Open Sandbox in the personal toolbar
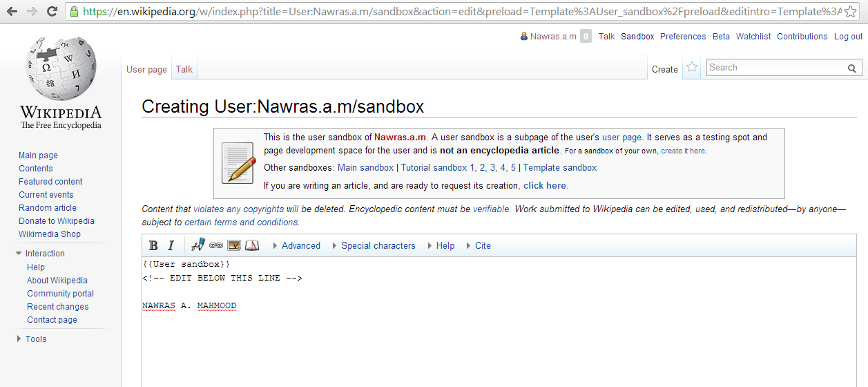868x387 pixels. pyautogui.click(x=637, y=37)
